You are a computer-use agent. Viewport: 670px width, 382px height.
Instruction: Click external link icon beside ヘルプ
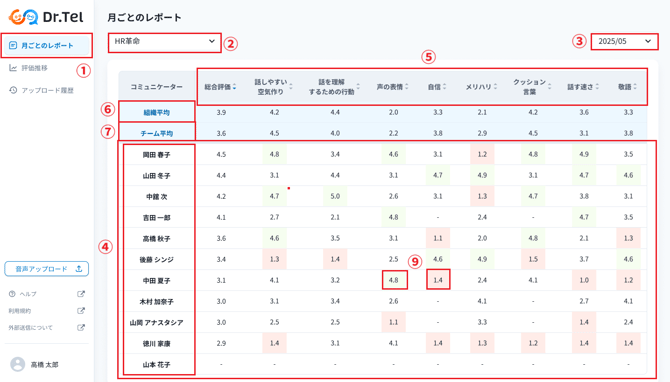point(81,294)
